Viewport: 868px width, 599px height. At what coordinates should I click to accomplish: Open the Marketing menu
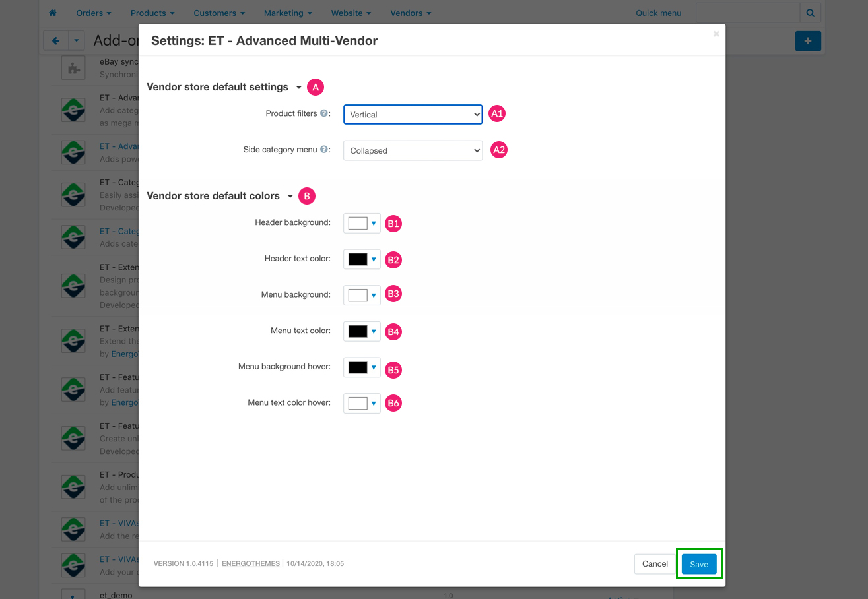click(288, 13)
